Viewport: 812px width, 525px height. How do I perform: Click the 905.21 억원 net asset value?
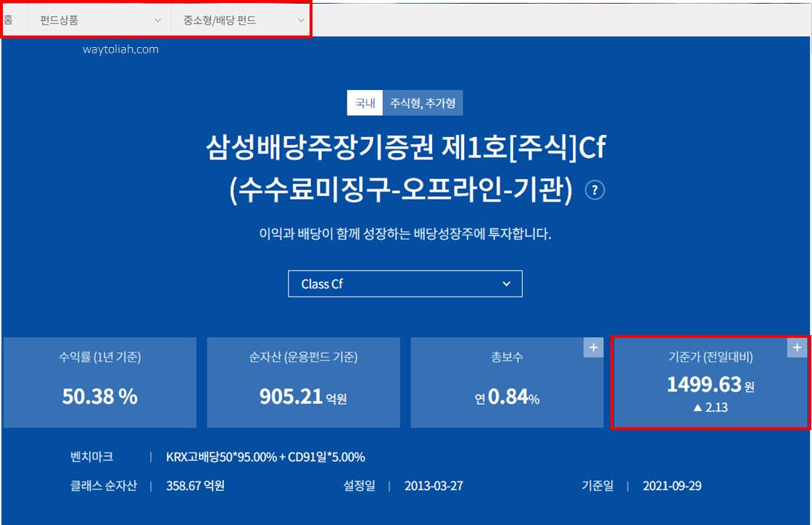tap(303, 397)
